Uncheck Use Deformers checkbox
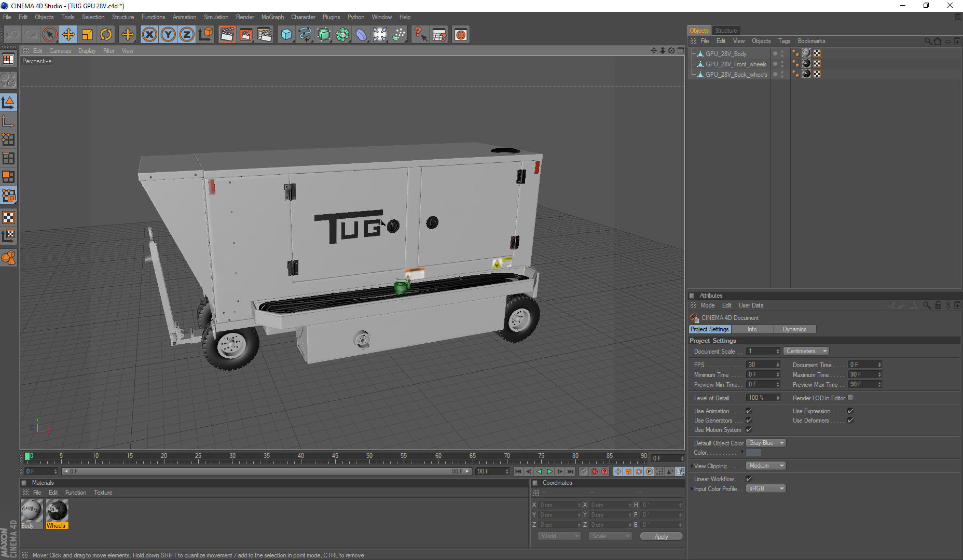The width and height of the screenshot is (963, 560). click(850, 420)
